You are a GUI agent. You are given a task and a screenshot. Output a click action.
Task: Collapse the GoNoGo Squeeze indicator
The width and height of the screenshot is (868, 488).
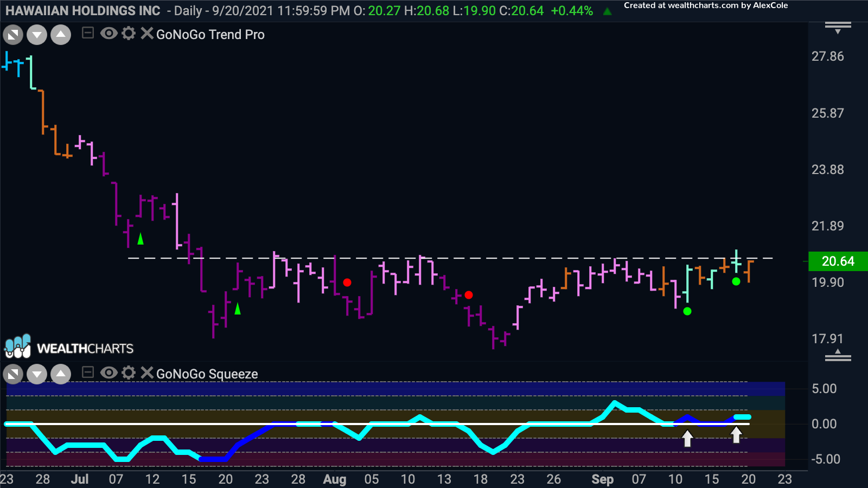click(x=87, y=373)
